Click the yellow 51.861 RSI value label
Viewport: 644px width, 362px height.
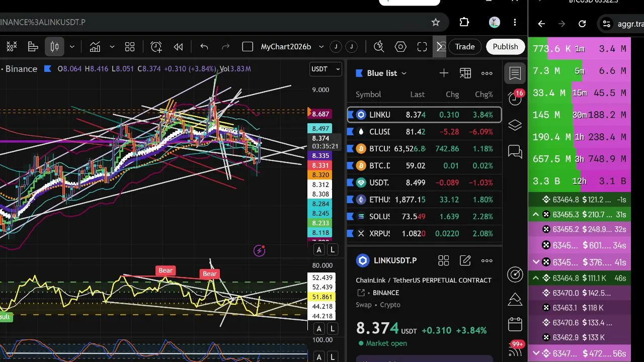click(322, 297)
